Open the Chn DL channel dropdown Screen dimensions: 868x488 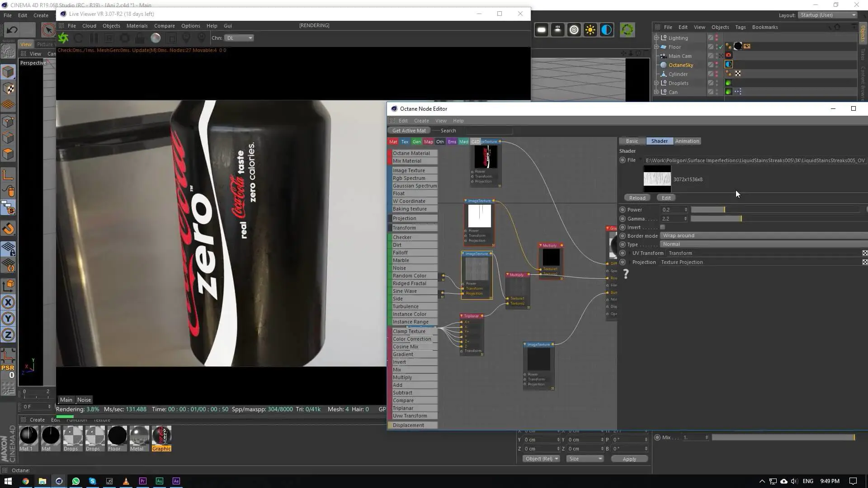pos(240,38)
